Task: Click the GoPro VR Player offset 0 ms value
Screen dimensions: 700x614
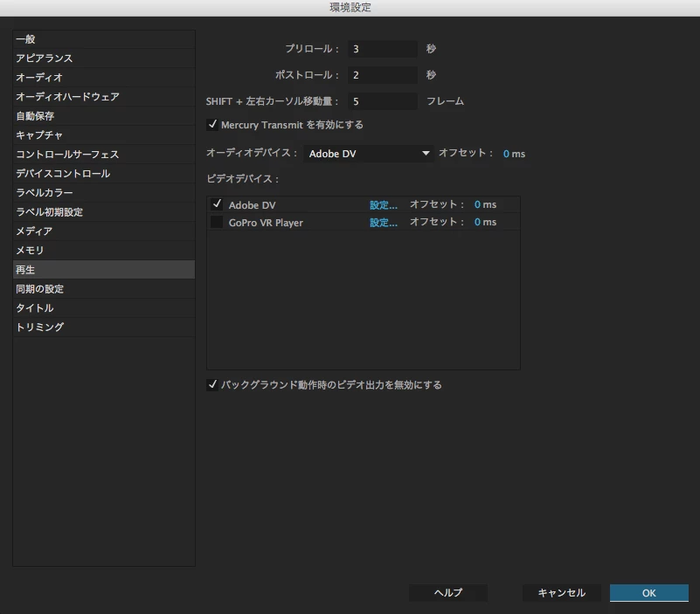Action: click(x=485, y=222)
